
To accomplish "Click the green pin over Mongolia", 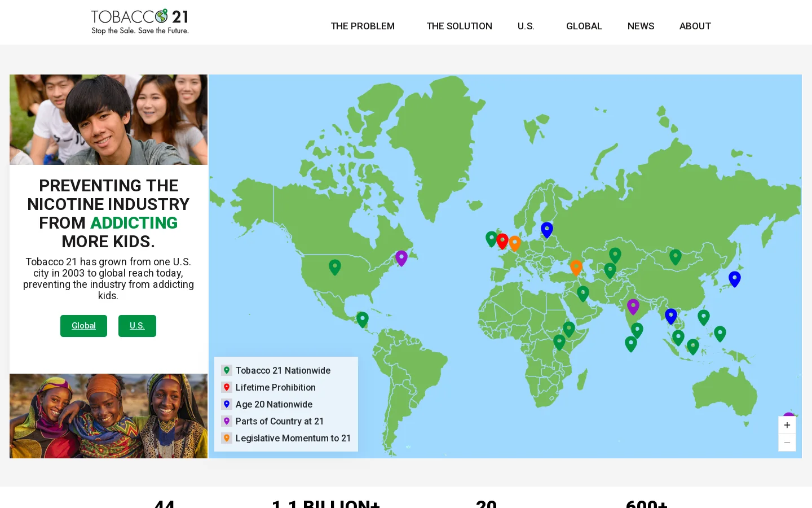I will pyautogui.click(x=676, y=257).
